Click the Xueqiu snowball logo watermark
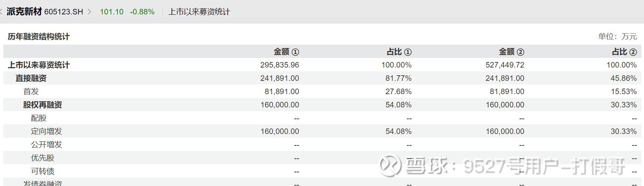This screenshot has width=644, height=186. tap(390, 165)
